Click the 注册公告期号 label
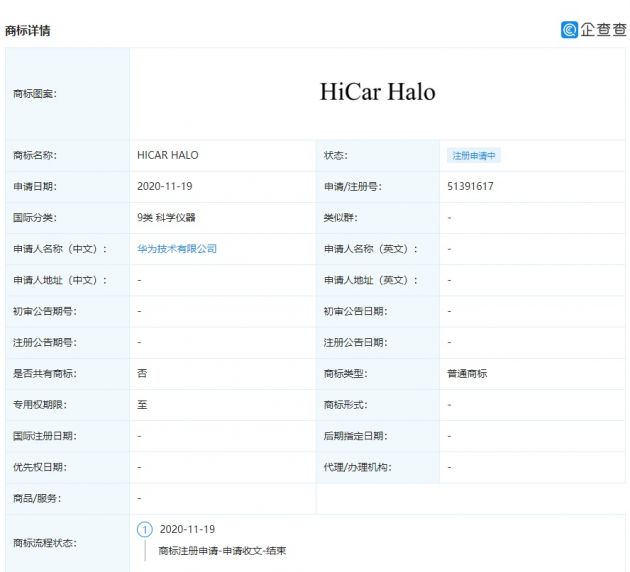The height and width of the screenshot is (572, 630). [x=45, y=343]
